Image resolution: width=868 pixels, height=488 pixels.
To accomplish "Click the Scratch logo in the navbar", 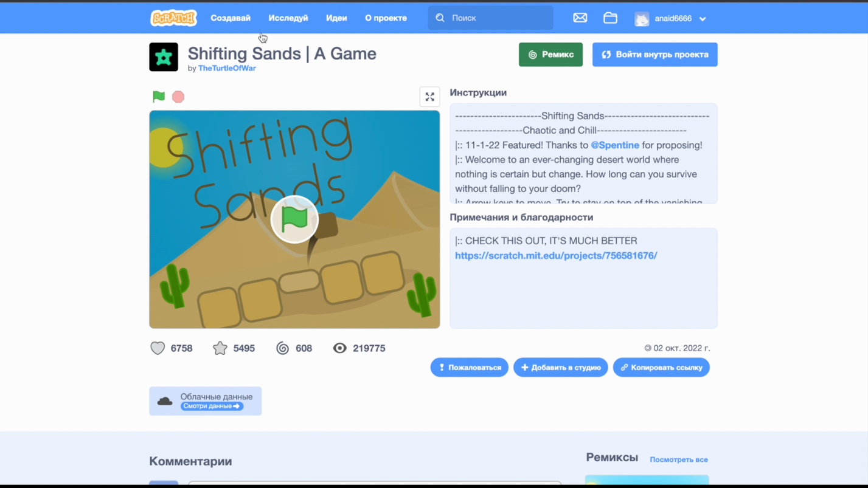I will 173,18.
